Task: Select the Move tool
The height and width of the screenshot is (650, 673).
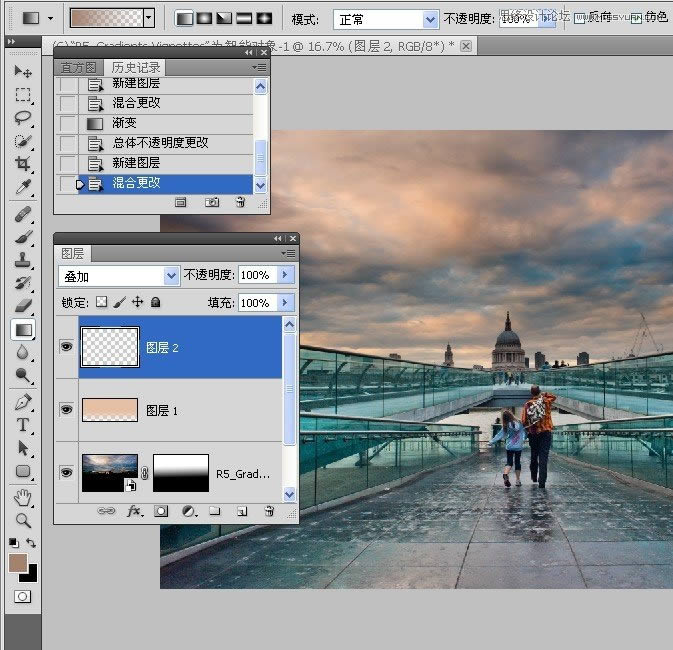Action: click(x=23, y=71)
